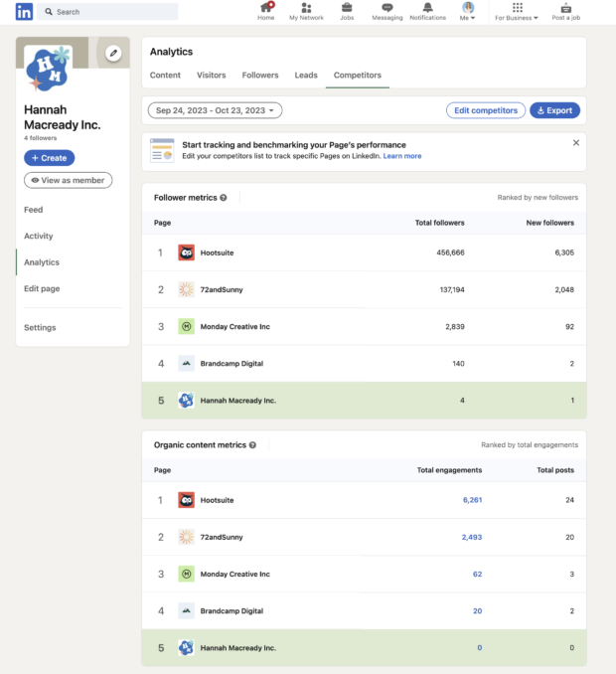Switch to the Visitors tab
The image size is (616, 674).
click(211, 76)
